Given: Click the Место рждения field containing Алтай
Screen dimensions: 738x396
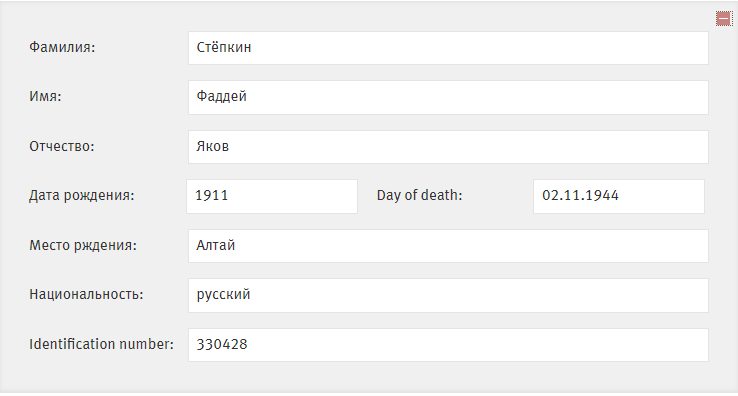Looking at the screenshot, I should pyautogui.click(x=448, y=246).
